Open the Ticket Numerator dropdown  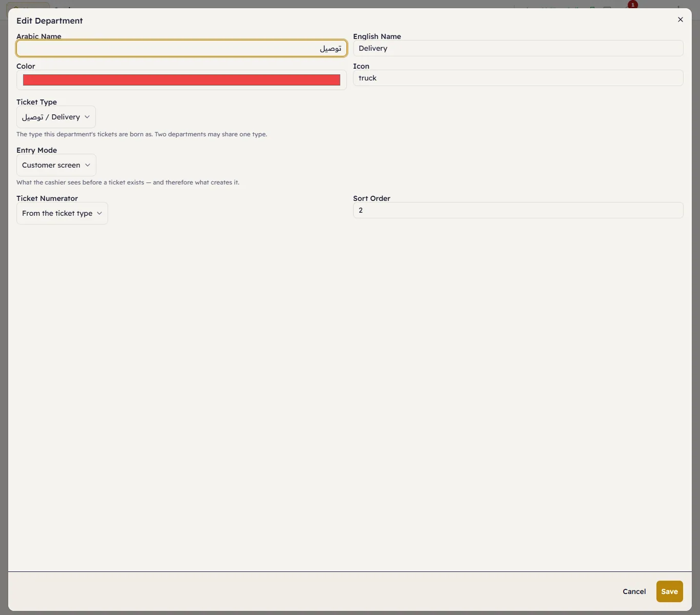tap(62, 213)
